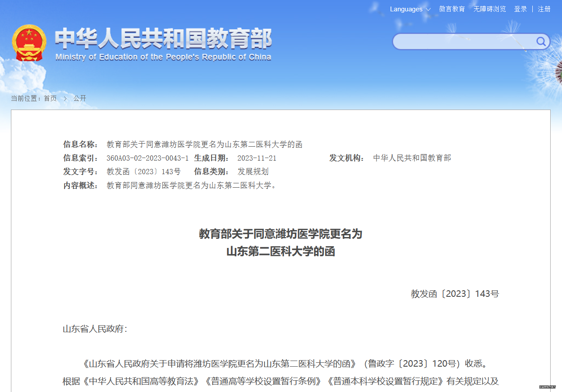Click the 中华人民共和国教育部 site title

[x=164, y=38]
